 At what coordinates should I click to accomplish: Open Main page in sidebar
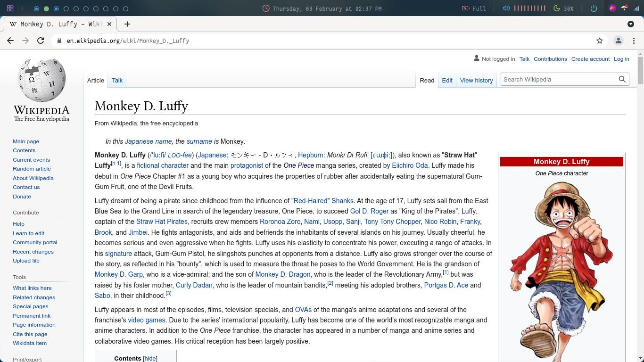[26, 141]
